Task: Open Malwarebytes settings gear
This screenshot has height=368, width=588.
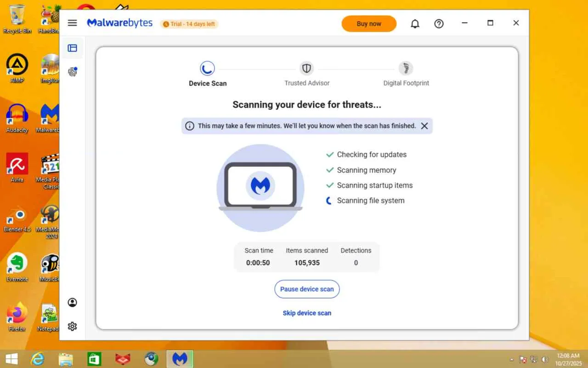Action: (72, 326)
